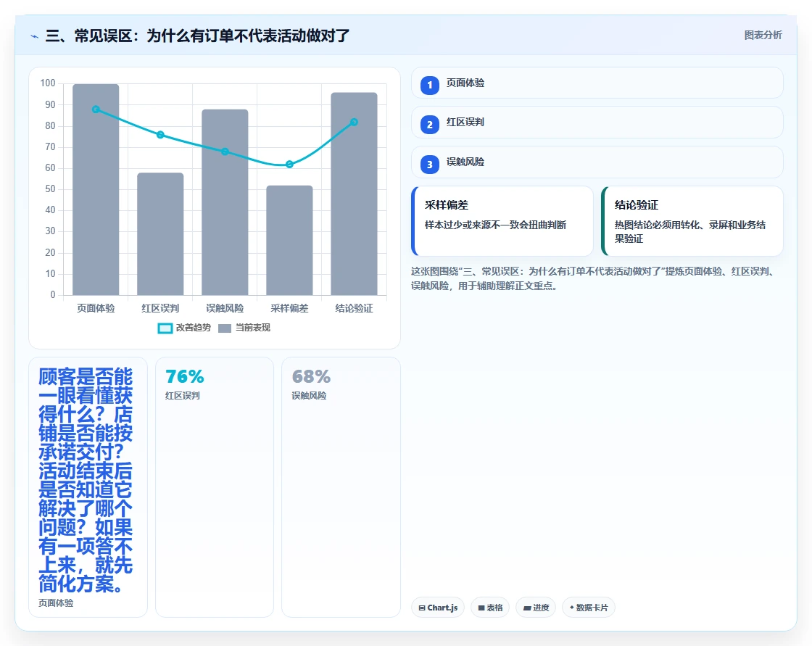Screen dimensions: 812x646
Task: Open the 误触风险 list item
Action: [x=597, y=162]
